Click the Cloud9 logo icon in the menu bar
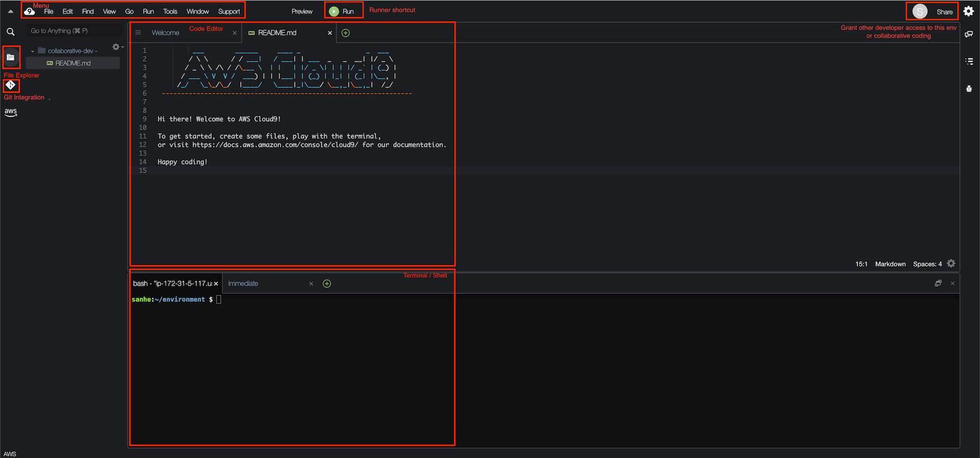 click(29, 11)
